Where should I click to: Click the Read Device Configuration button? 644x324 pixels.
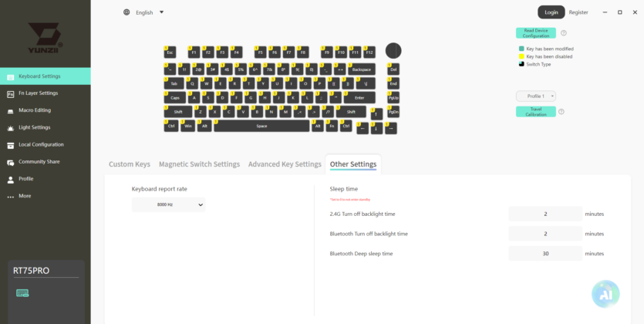coord(535,33)
